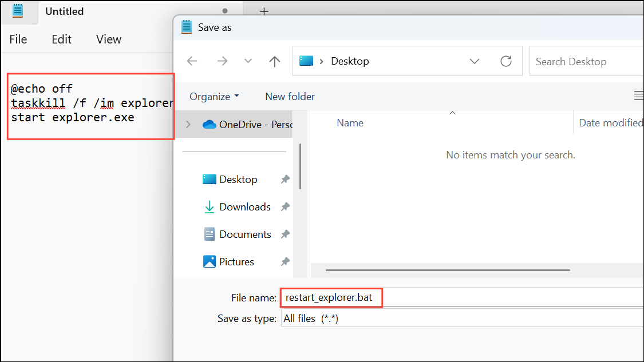Click the Notepad icon on the dialog
644x362 pixels.
186,27
